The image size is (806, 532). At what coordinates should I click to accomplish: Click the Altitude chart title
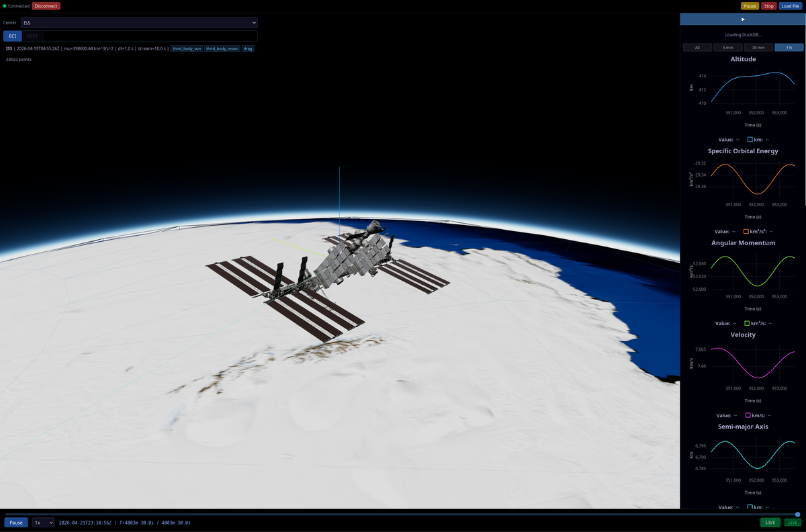tap(743, 59)
